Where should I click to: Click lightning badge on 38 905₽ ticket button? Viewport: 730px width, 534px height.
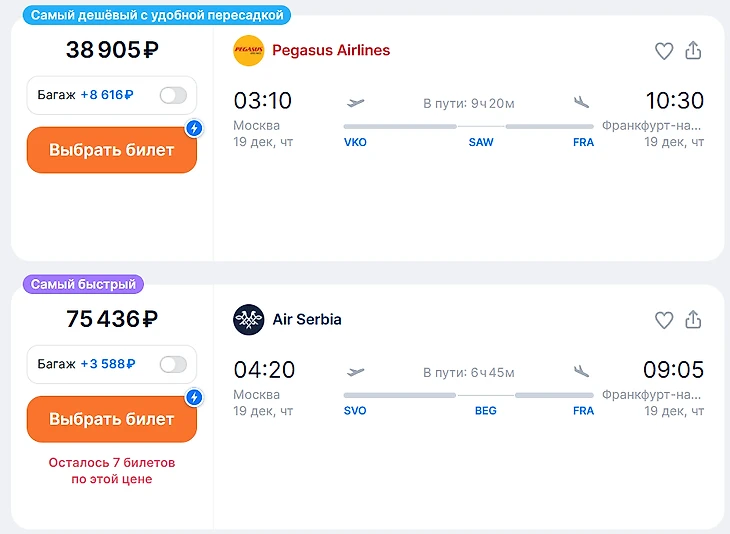195,128
